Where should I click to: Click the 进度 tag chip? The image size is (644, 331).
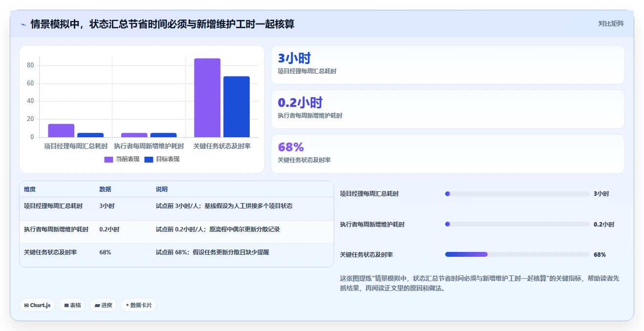tap(103, 305)
